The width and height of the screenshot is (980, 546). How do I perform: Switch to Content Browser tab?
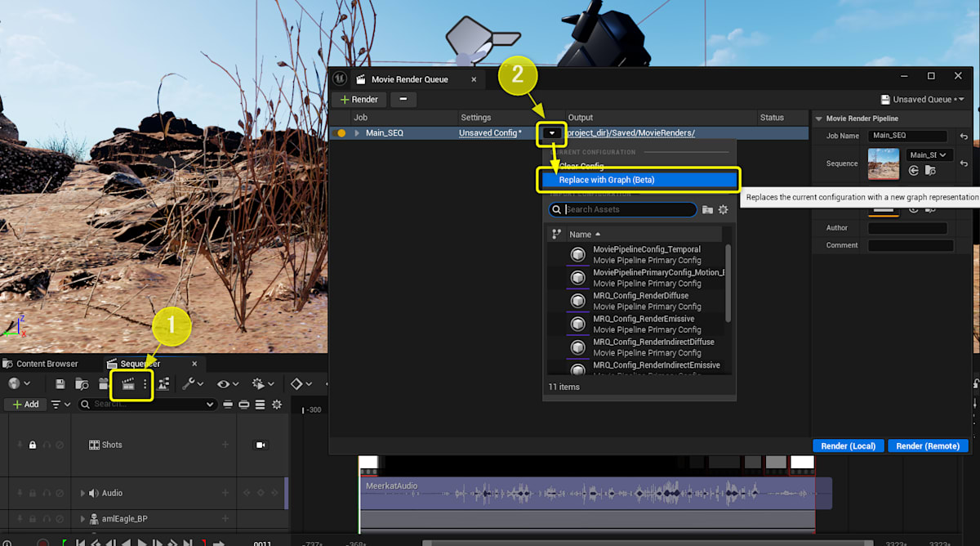point(41,364)
